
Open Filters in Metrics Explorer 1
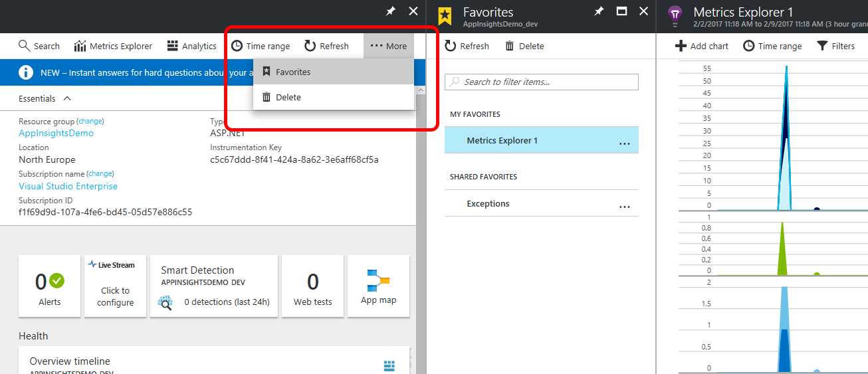835,46
